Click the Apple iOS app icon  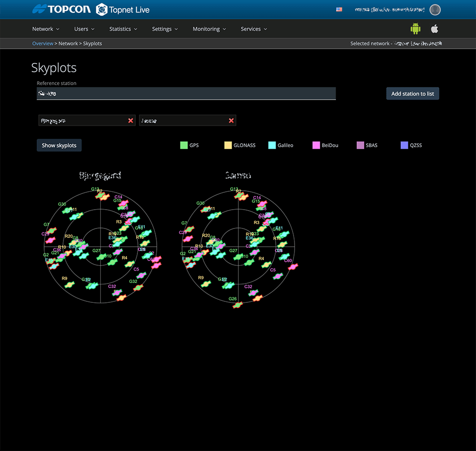[x=434, y=29]
